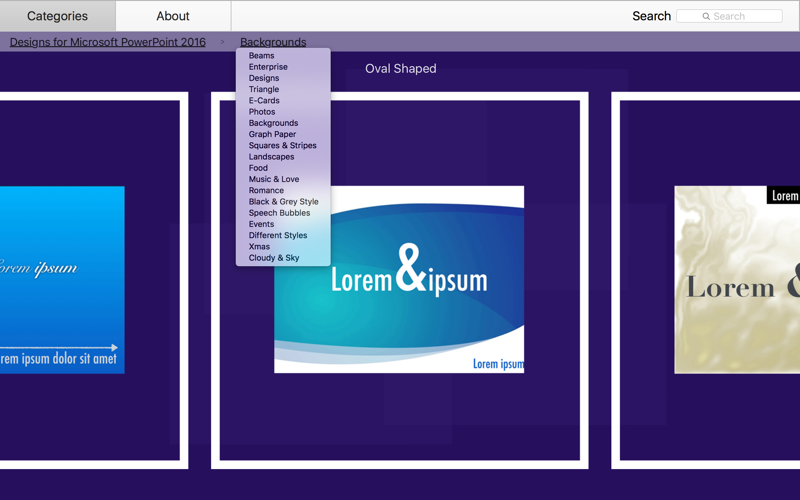Focus the Search input field

click(x=729, y=16)
